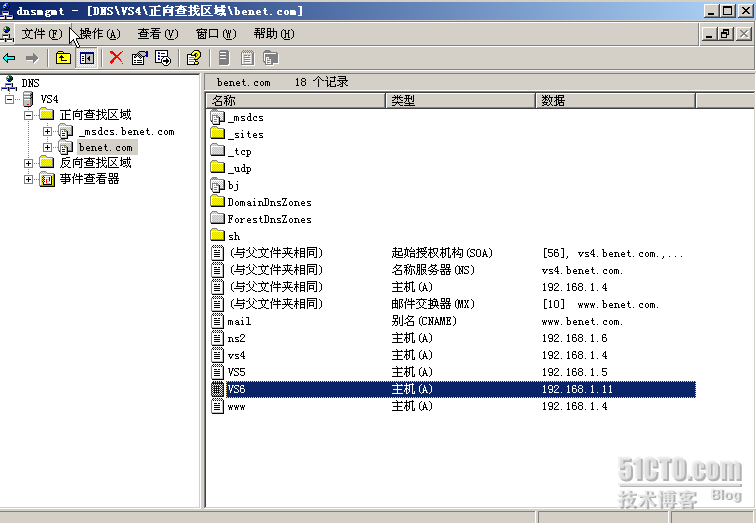Click the _sites folder icon

(218, 134)
